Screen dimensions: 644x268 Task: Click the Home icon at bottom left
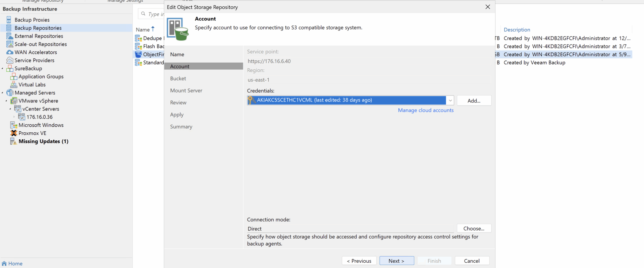click(4, 263)
